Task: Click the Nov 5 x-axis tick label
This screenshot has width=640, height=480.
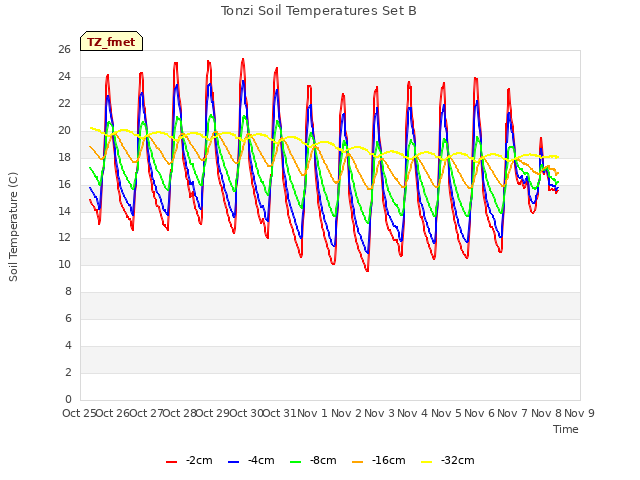Action: tap(446, 413)
